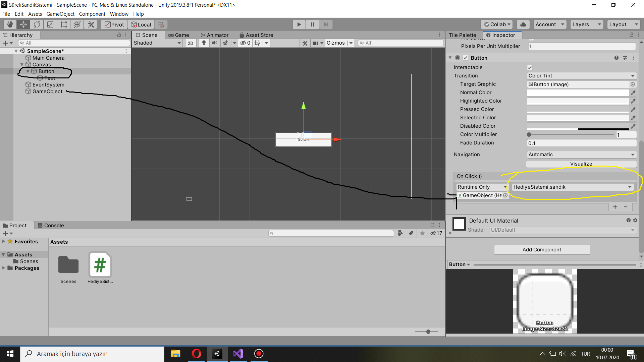
Task: Toggle 2D scene view mode
Action: coord(191,43)
